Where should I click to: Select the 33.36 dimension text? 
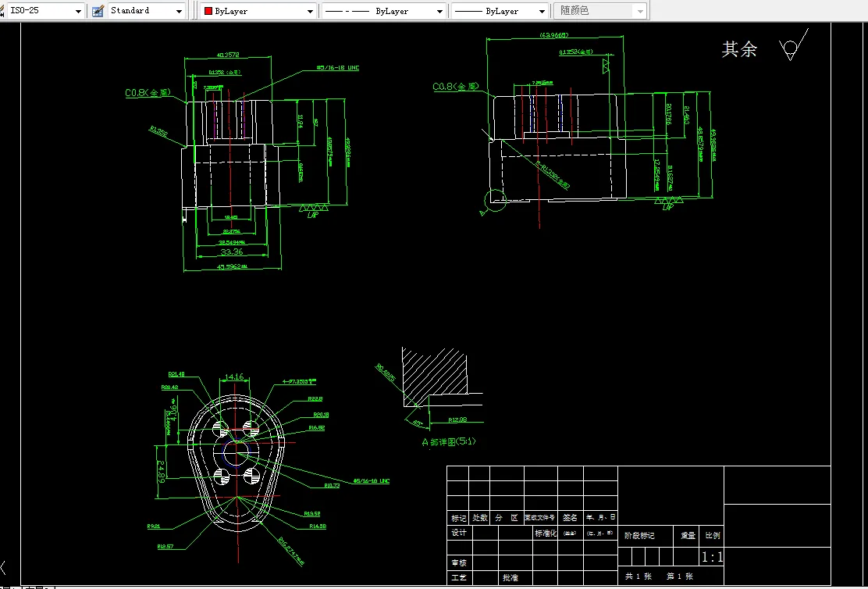click(x=231, y=252)
